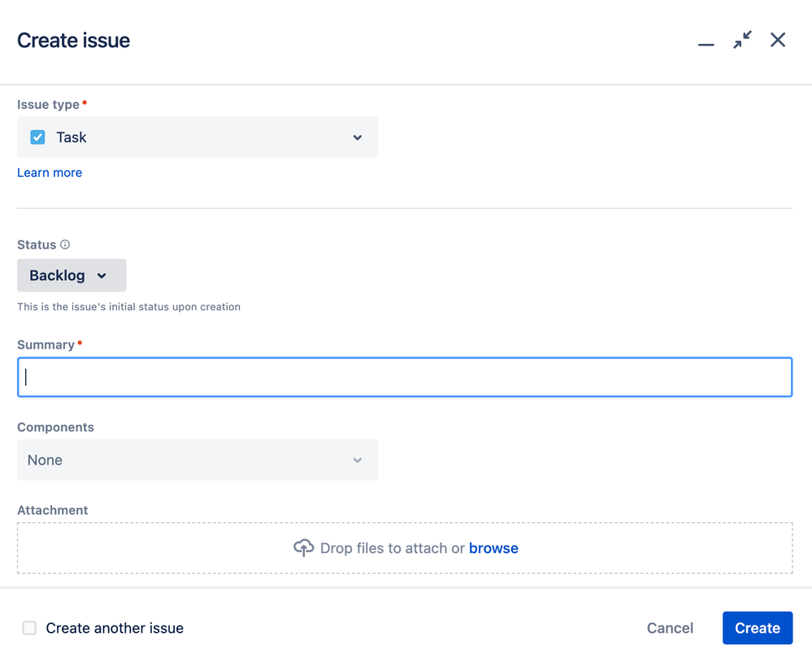Open the Learn more link

[50, 172]
